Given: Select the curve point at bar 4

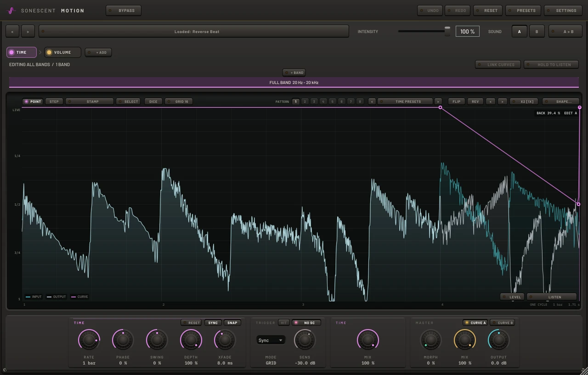Looking at the screenshot, I should pos(440,107).
